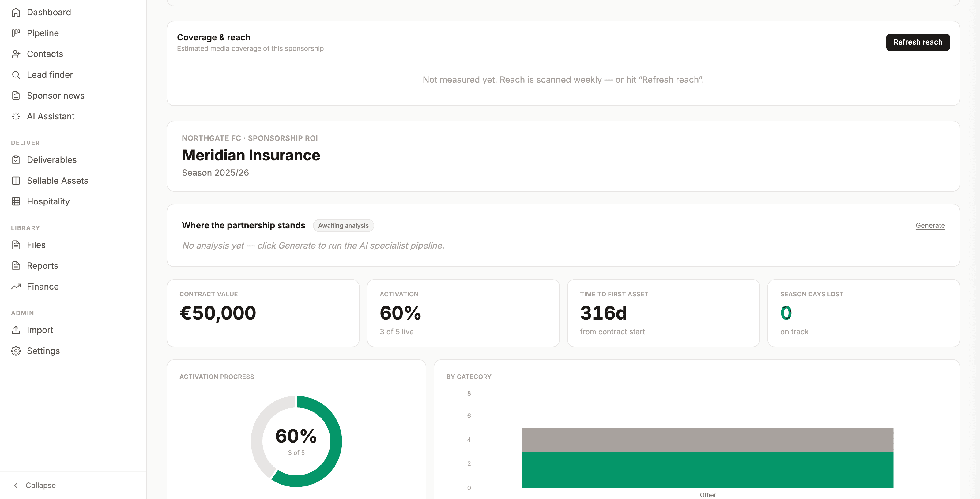Click the Finance trend arrow icon
The width and height of the screenshot is (980, 499).
click(x=16, y=287)
